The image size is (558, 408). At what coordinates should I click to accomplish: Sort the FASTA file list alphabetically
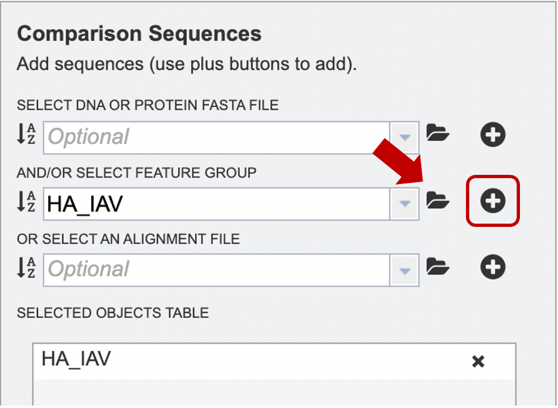26,134
